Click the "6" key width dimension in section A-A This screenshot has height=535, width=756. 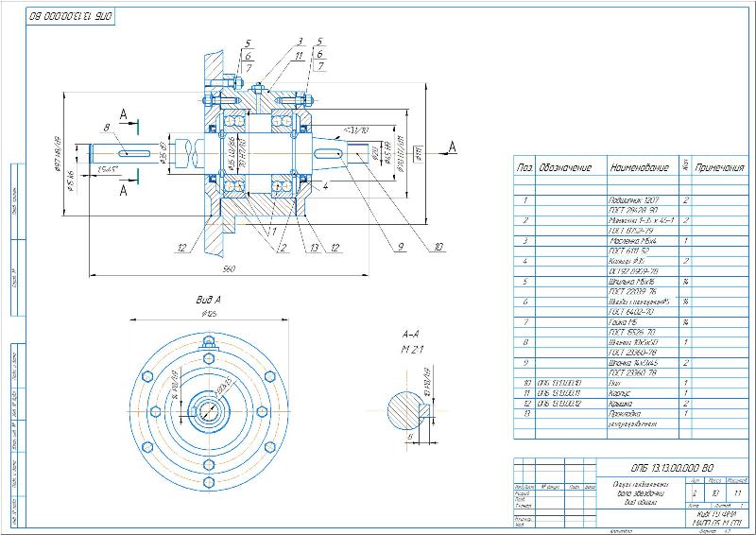coord(410,436)
